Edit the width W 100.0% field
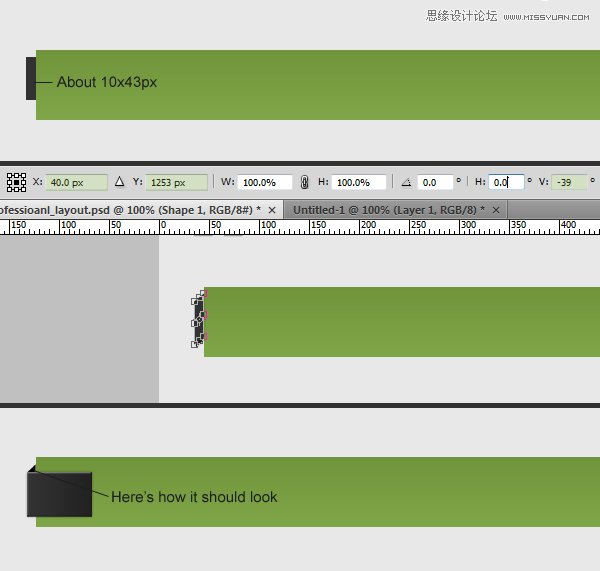The width and height of the screenshot is (600, 571). (x=264, y=182)
